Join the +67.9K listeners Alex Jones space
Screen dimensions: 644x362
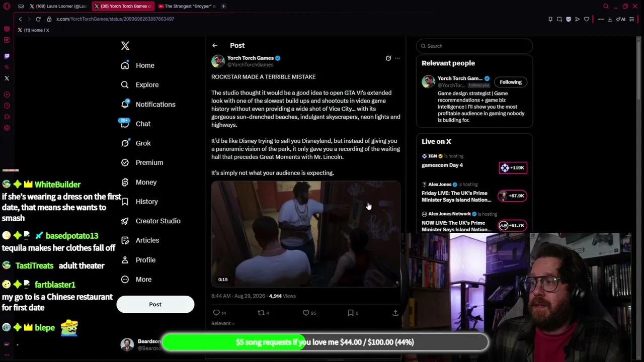click(x=512, y=196)
